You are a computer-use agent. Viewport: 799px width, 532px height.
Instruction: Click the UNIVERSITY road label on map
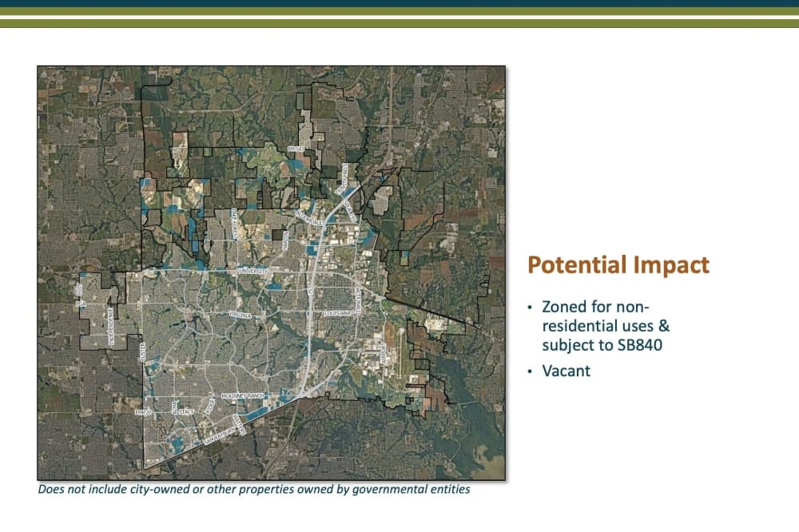coord(253,272)
